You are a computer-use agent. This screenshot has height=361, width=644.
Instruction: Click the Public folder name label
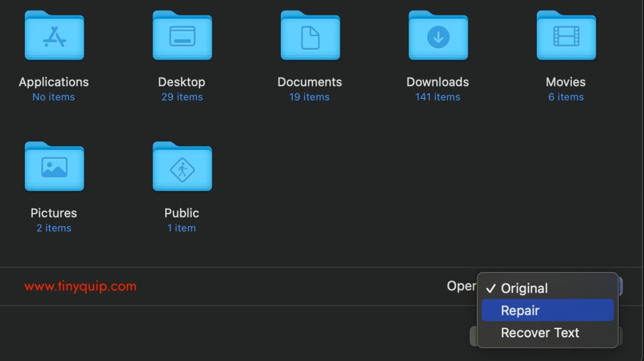pos(182,213)
